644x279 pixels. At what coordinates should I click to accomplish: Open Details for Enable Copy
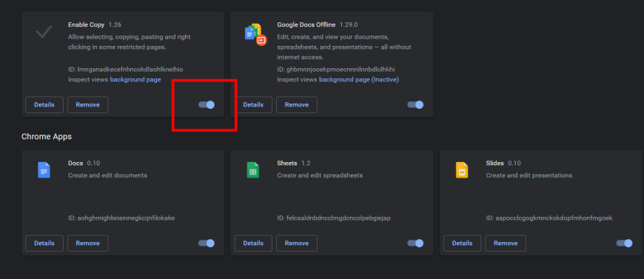click(44, 105)
